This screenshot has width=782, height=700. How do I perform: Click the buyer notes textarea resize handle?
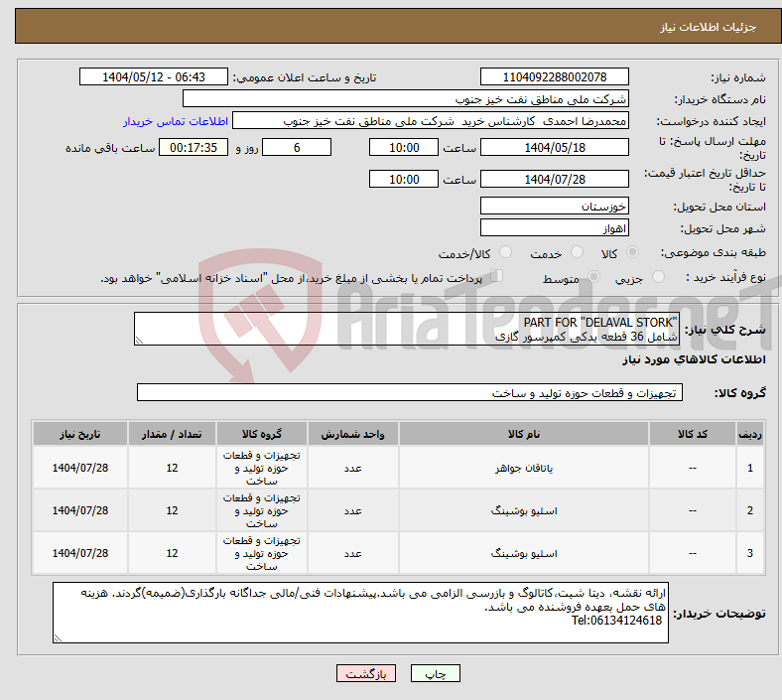(x=58, y=637)
